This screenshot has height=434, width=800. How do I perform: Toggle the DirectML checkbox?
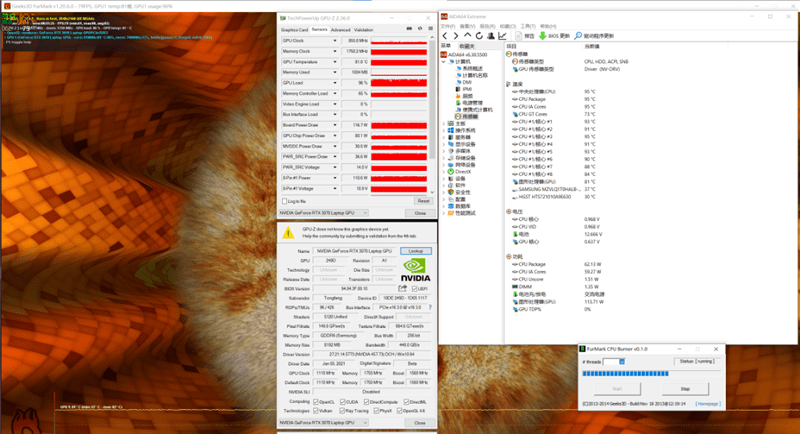click(x=406, y=402)
